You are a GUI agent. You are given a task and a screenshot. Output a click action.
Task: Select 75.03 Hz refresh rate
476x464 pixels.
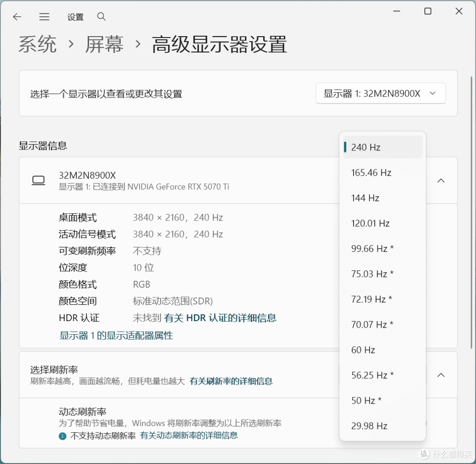pyautogui.click(x=383, y=274)
